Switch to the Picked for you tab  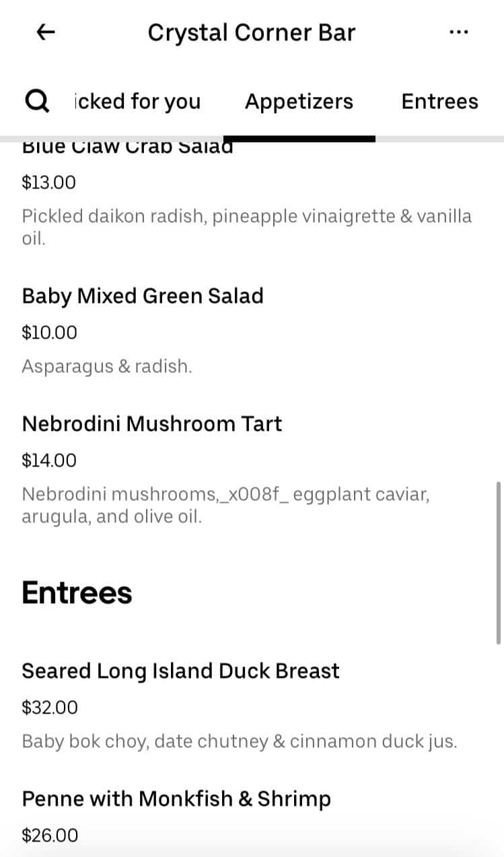(x=137, y=101)
